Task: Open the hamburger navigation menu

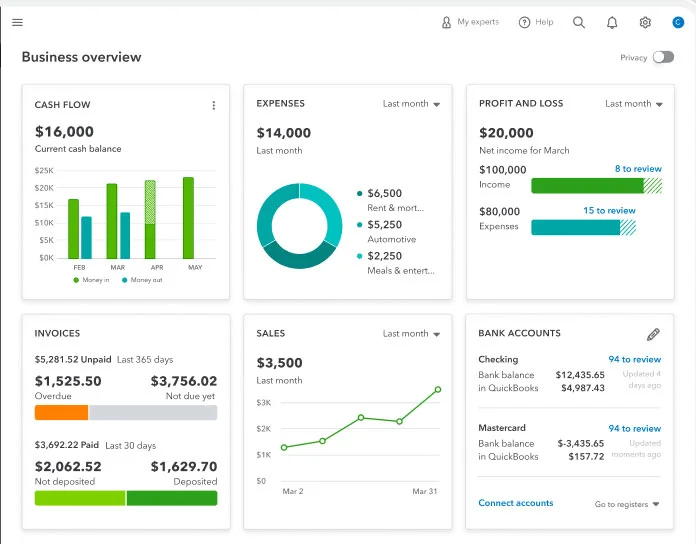Action: click(x=17, y=22)
